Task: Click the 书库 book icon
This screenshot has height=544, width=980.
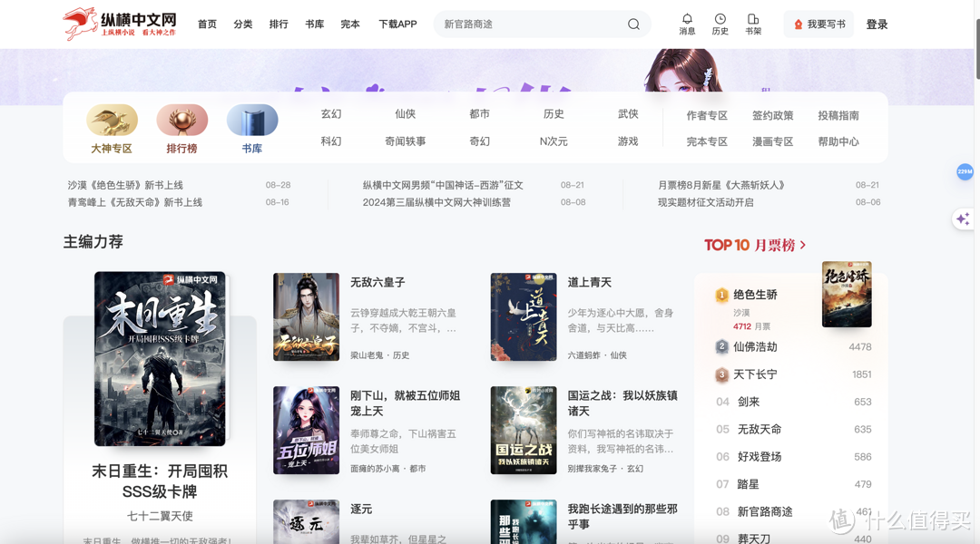Action: [x=252, y=120]
